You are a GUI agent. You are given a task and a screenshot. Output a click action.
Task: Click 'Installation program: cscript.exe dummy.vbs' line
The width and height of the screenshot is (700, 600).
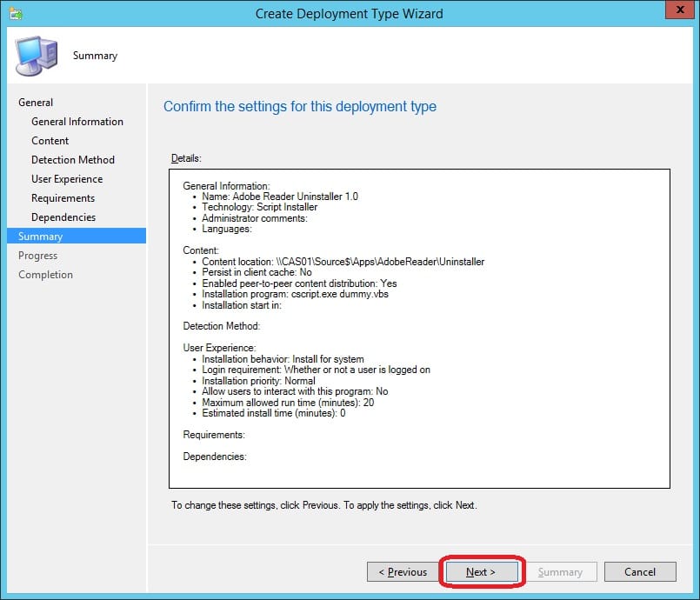click(x=295, y=294)
